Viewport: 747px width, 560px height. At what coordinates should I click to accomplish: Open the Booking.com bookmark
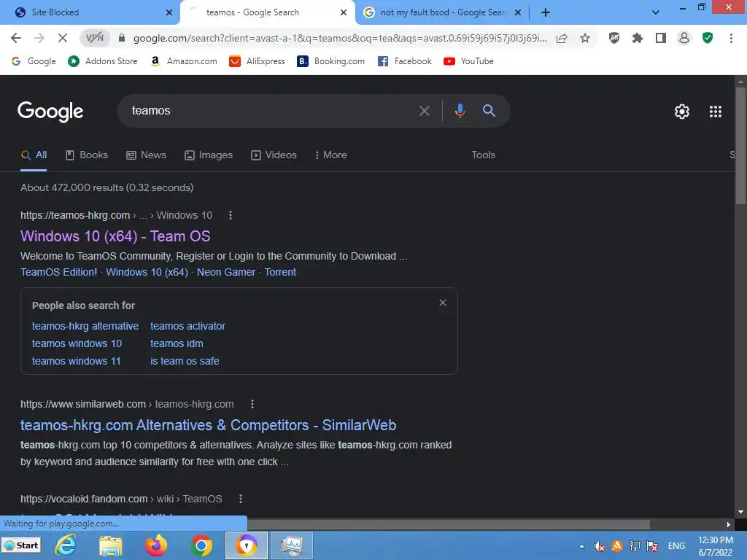click(330, 61)
